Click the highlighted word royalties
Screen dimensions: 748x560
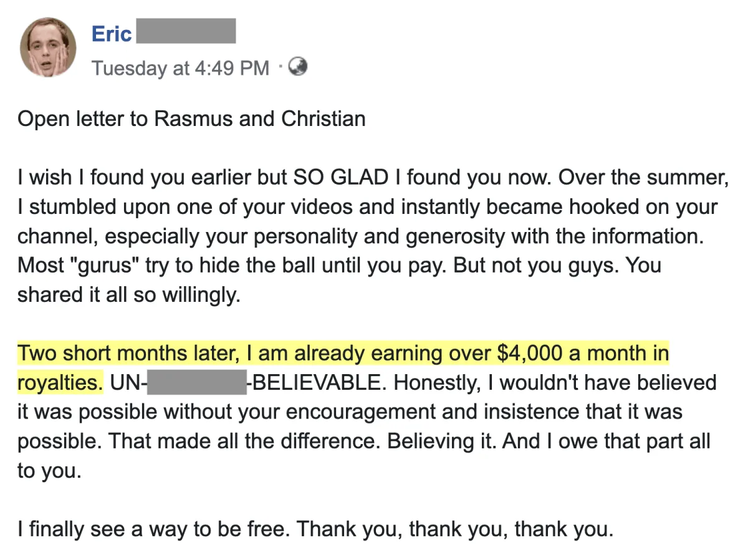[x=60, y=382]
